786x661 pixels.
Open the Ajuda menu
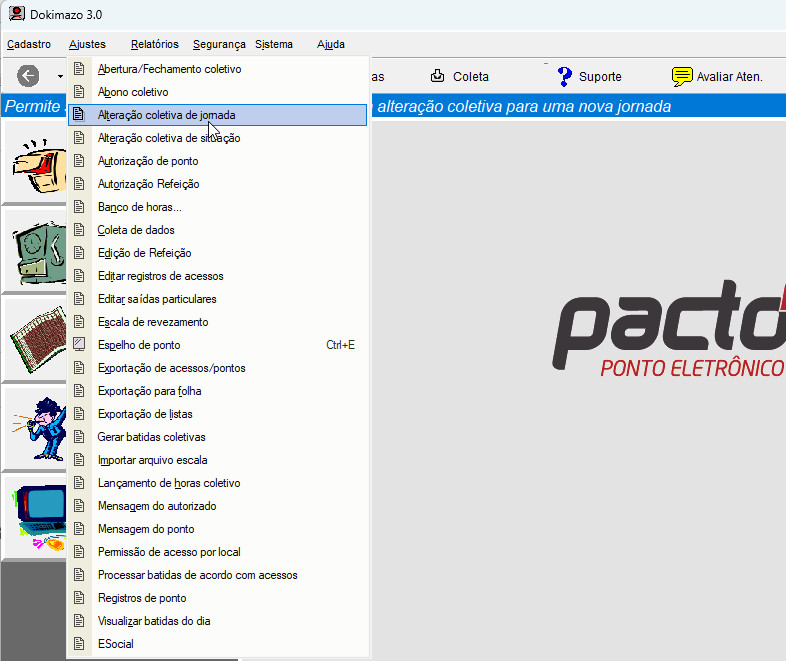click(331, 44)
